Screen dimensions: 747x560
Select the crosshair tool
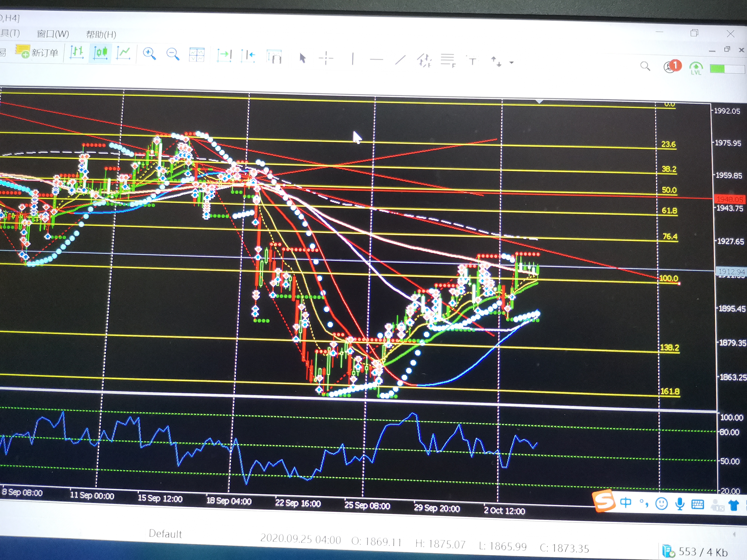pos(326,58)
